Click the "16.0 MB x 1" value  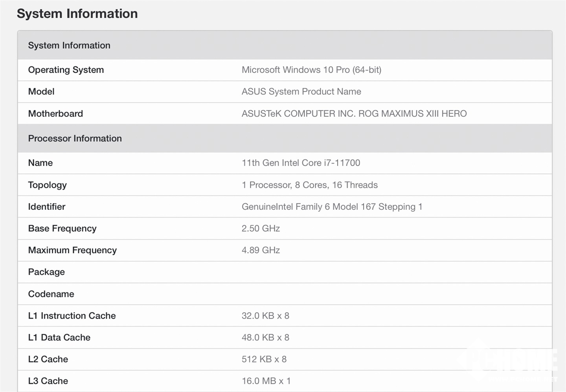coord(266,381)
